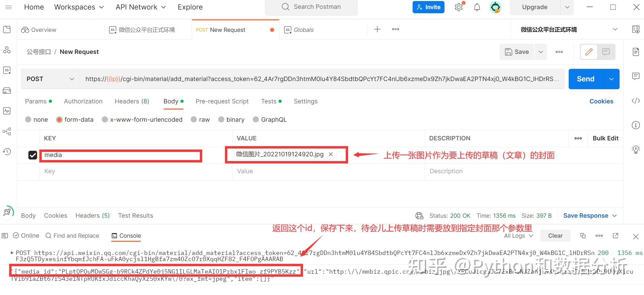Image resolution: width=644 pixels, height=295 pixels.
Task: Open the Bootcamp rocket icon
Action: 7,212
